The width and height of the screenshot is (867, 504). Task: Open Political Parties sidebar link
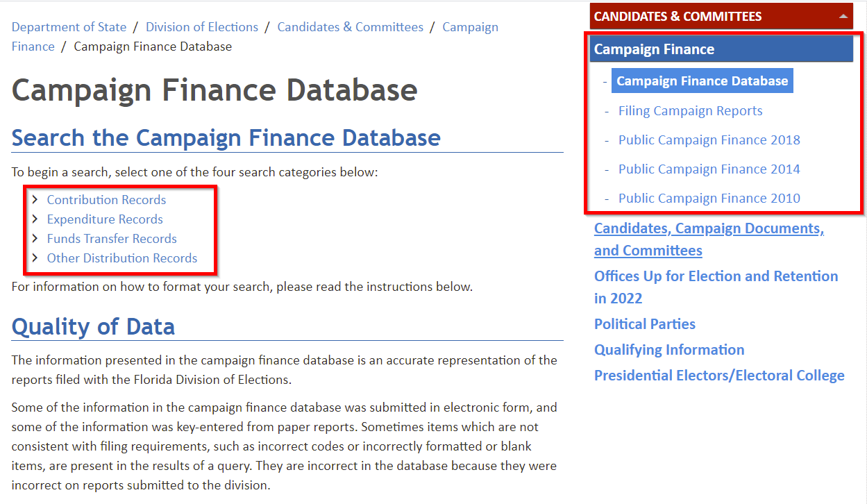pos(644,324)
